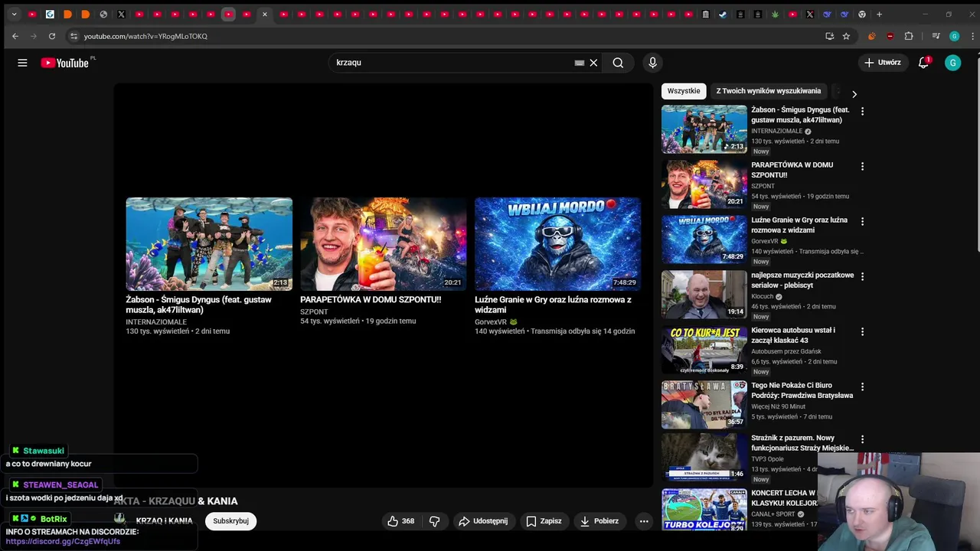
Task: Open Bratysława sidebar video thumbnail
Action: click(x=704, y=405)
